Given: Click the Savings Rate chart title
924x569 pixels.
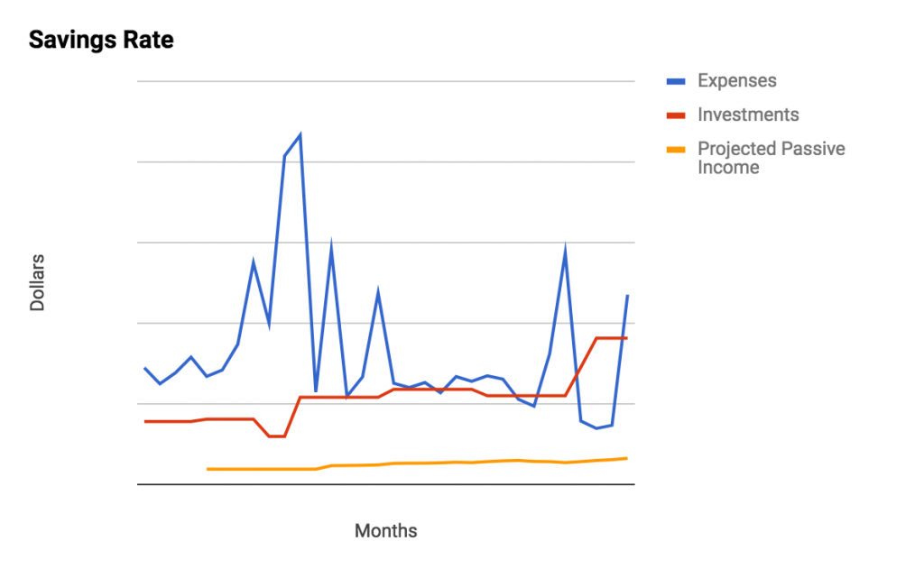Looking at the screenshot, I should (101, 40).
